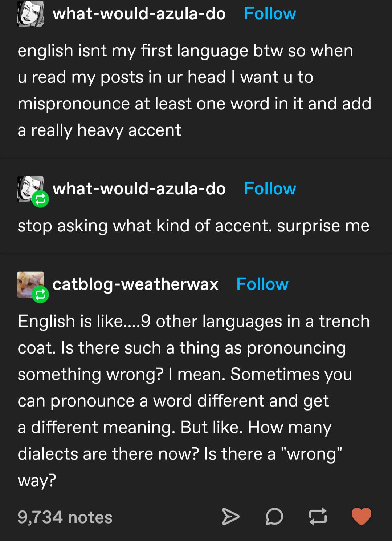
Task: Click green reblog badge on catblog-weatherwax avatar
Action: click(x=40, y=295)
